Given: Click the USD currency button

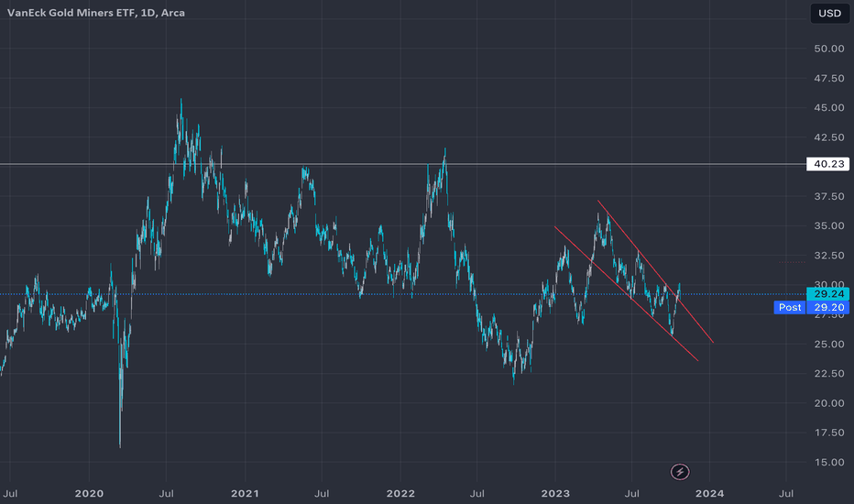Looking at the screenshot, I should 829,13.
